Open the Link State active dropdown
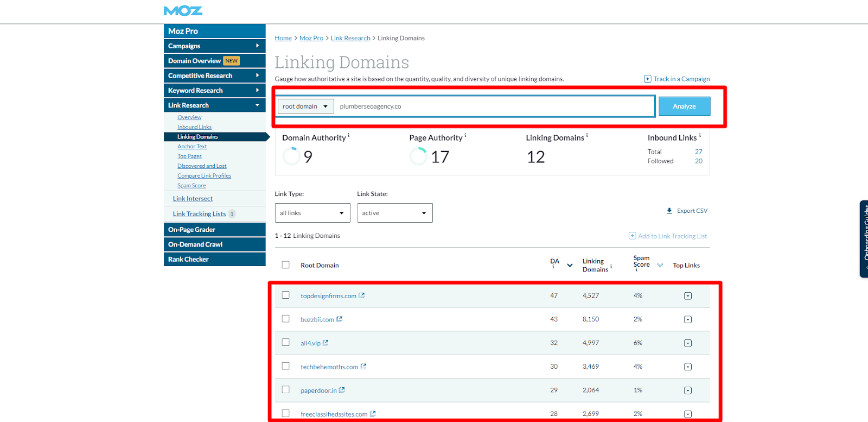This screenshot has height=422, width=868. [x=395, y=213]
